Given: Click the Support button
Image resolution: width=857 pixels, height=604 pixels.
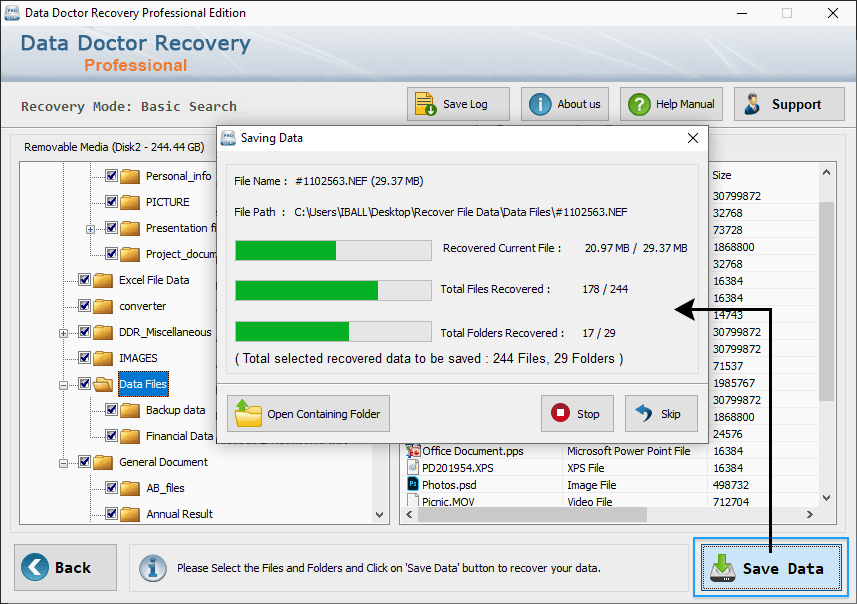Looking at the screenshot, I should click(x=789, y=104).
